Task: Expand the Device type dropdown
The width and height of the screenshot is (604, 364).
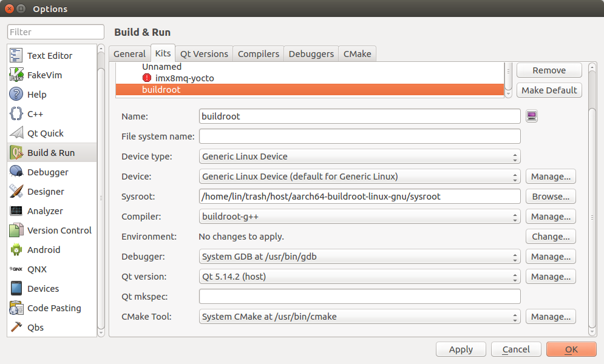Action: point(359,157)
